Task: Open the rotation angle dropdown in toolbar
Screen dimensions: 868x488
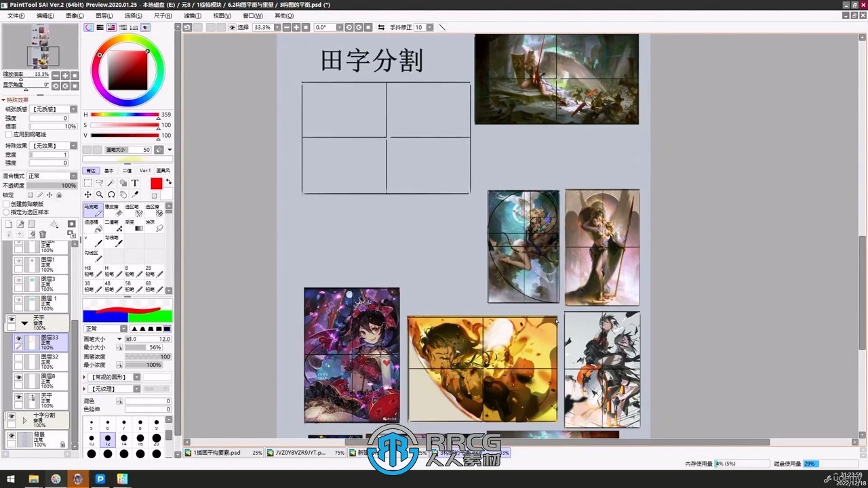Action: [x=339, y=28]
